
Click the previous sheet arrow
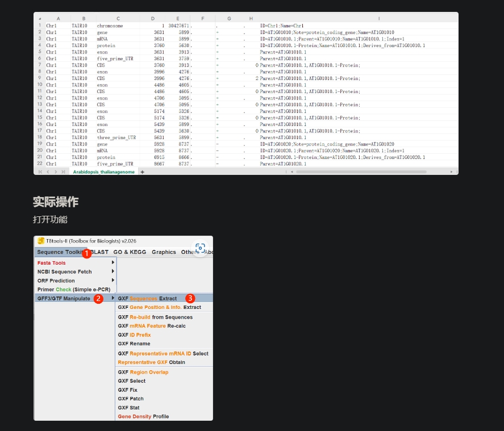pyautogui.click(x=48, y=171)
